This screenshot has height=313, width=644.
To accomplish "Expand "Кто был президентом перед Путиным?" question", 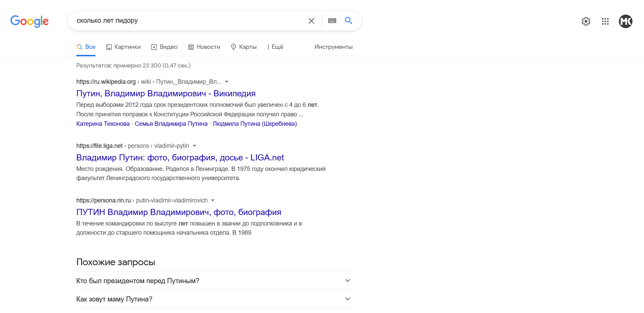I will tap(347, 280).
